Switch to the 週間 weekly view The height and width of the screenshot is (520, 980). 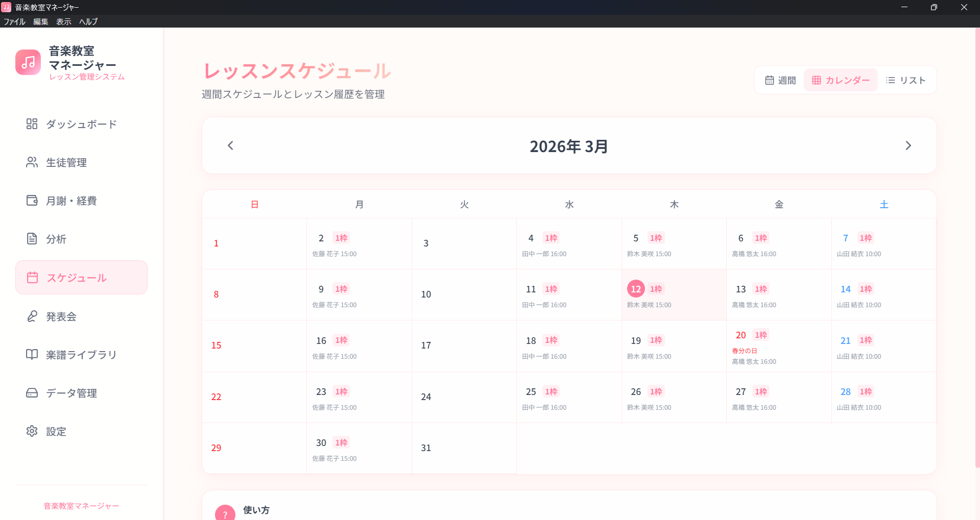780,80
